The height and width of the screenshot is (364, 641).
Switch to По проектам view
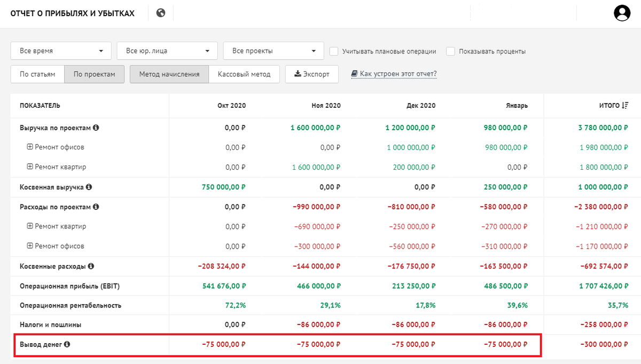point(94,74)
